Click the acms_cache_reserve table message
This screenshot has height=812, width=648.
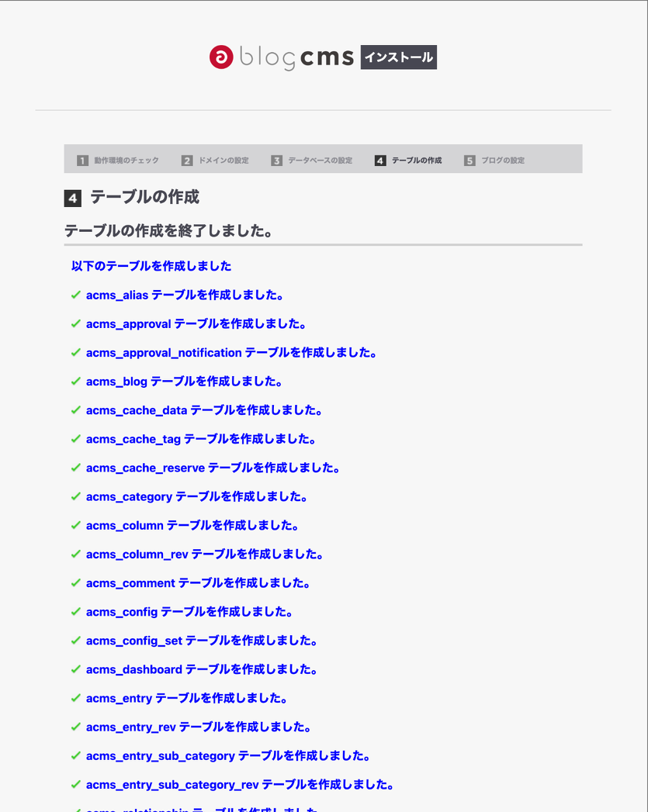click(x=213, y=468)
